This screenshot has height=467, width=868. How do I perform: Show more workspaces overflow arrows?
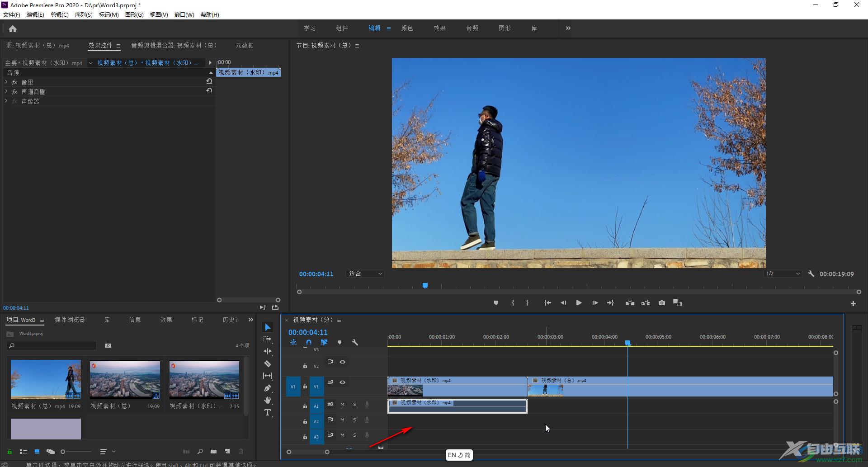click(568, 28)
